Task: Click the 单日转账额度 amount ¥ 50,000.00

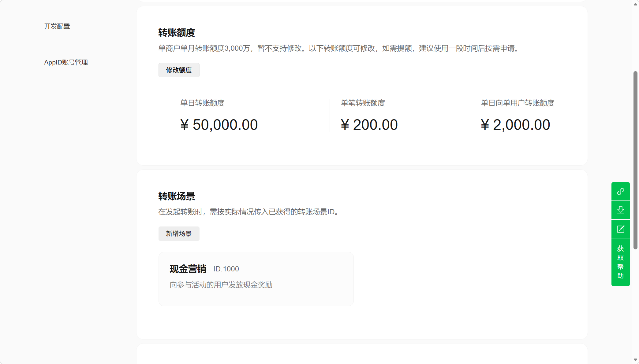Action: [x=219, y=125]
